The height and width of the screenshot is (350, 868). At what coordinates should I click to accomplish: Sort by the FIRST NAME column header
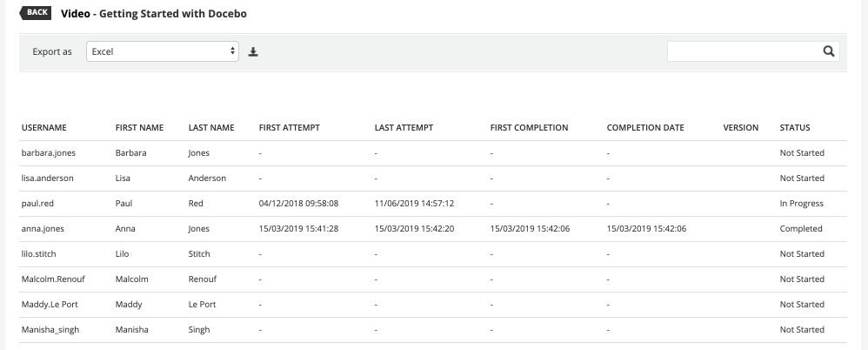(x=139, y=128)
